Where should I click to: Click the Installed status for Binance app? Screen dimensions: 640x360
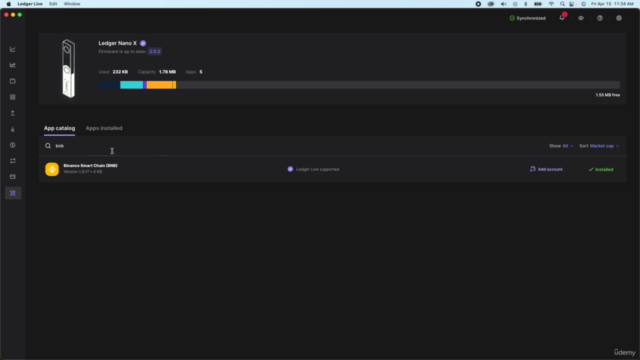click(x=600, y=169)
